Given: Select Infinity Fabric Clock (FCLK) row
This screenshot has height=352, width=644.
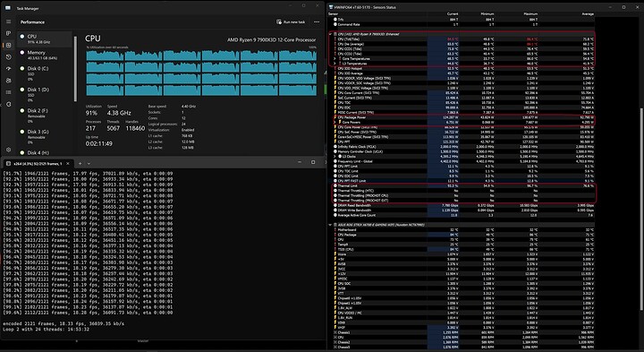Looking at the screenshot, I should coord(462,147).
